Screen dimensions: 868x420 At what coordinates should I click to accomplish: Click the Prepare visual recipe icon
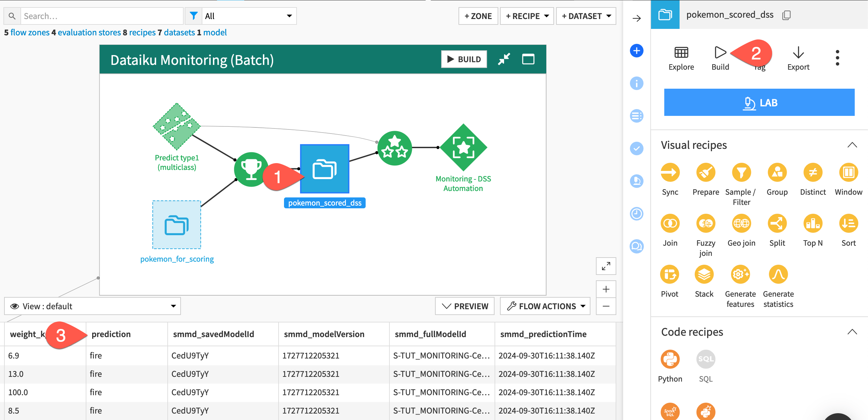pos(705,173)
